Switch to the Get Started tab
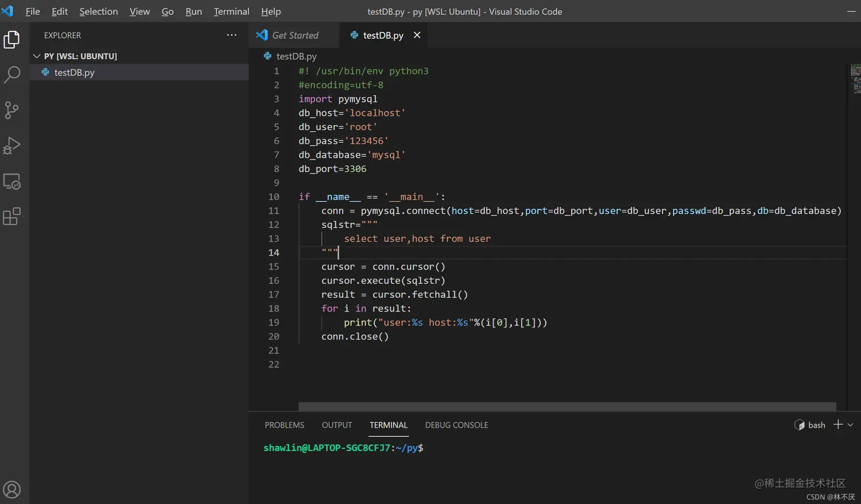 point(294,35)
